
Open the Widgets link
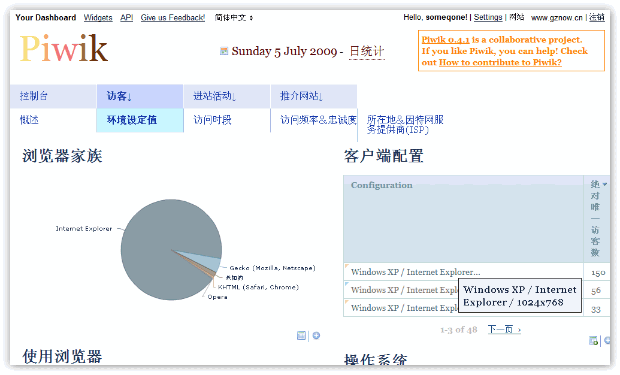point(98,18)
